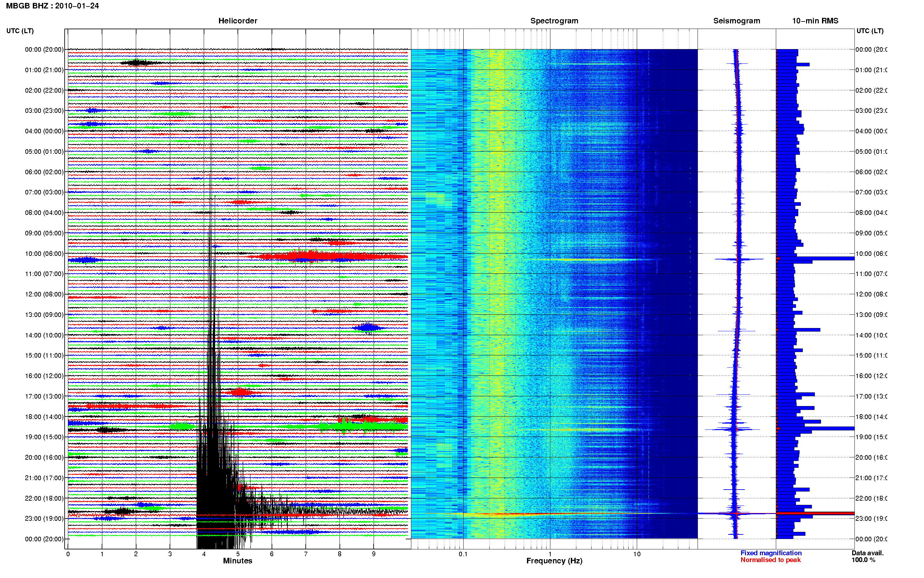Click the left UTC (LT) axis label
This screenshot has width=924, height=578.
(20, 31)
